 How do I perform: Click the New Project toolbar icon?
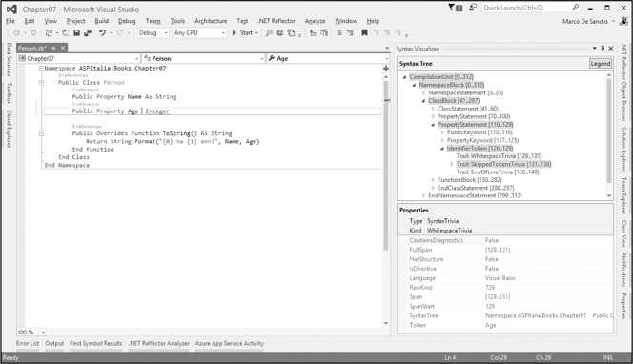tap(49, 33)
